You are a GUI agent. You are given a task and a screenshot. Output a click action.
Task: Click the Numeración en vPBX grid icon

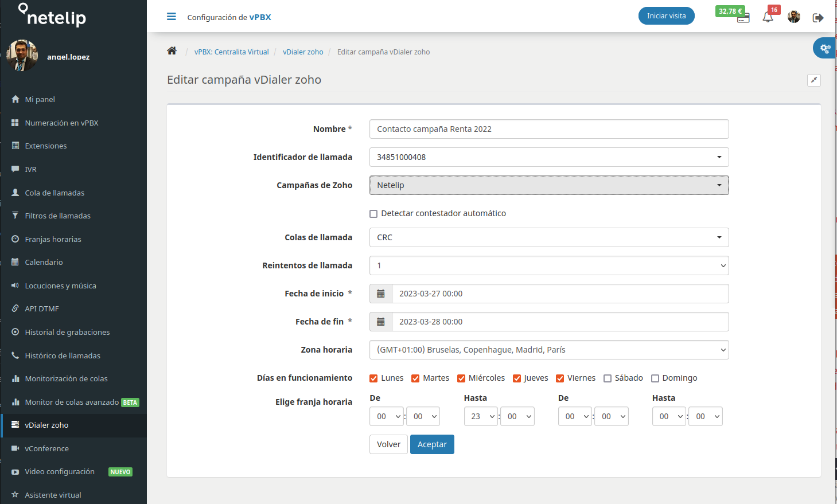pos(15,123)
